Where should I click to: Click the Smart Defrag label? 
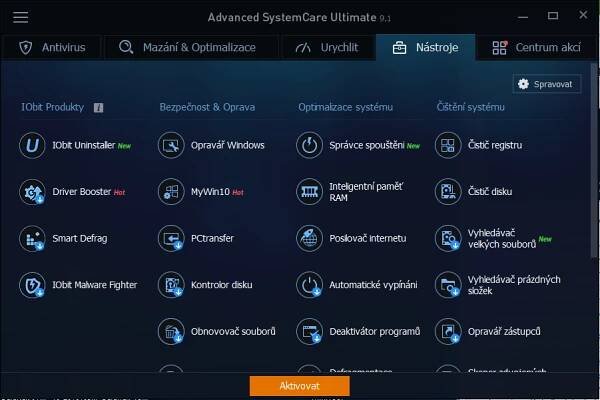(x=80, y=238)
